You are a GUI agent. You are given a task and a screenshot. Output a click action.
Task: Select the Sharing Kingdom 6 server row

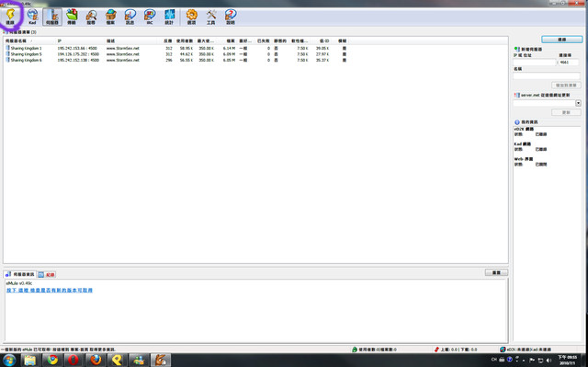[175, 60]
